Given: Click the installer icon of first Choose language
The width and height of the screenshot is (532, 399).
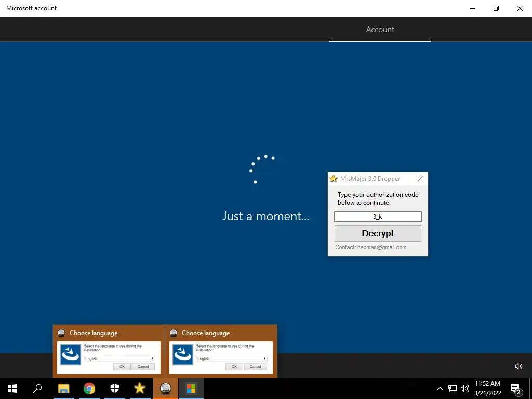Looking at the screenshot, I should [x=71, y=354].
